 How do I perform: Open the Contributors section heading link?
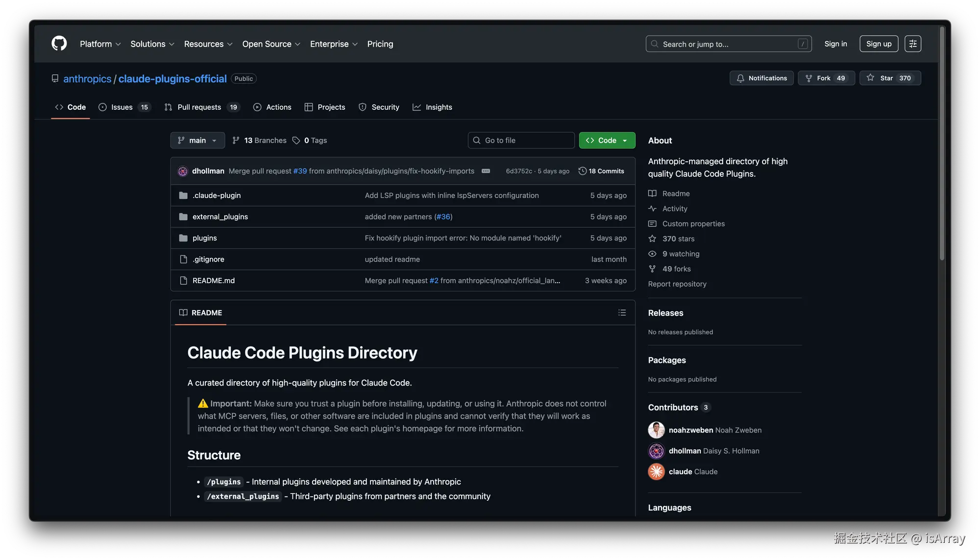point(673,408)
